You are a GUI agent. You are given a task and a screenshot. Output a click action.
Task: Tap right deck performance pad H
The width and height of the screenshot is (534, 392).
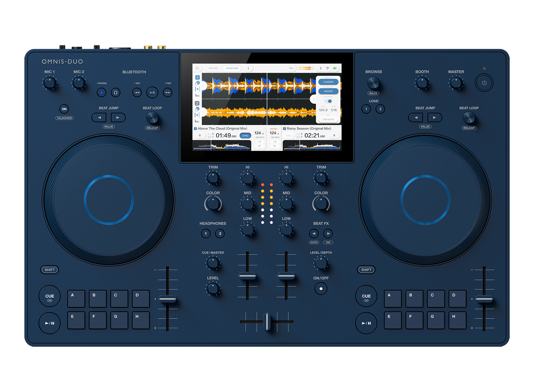457,320
